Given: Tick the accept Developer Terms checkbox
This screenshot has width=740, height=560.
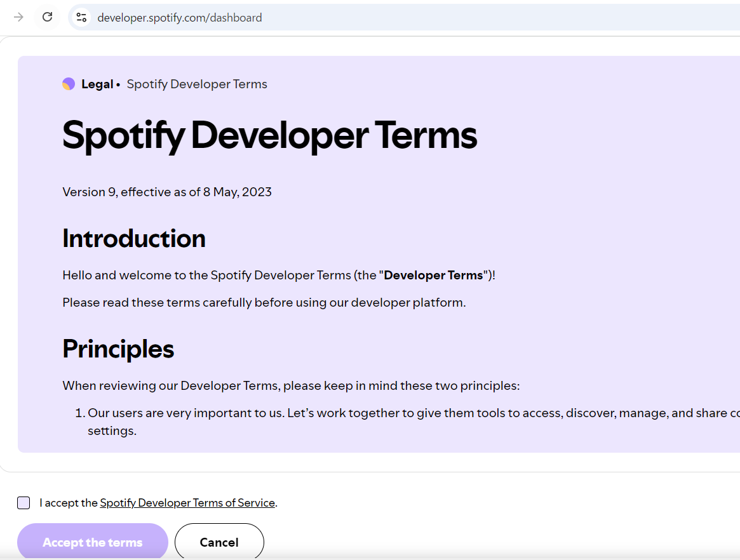Looking at the screenshot, I should tap(24, 503).
